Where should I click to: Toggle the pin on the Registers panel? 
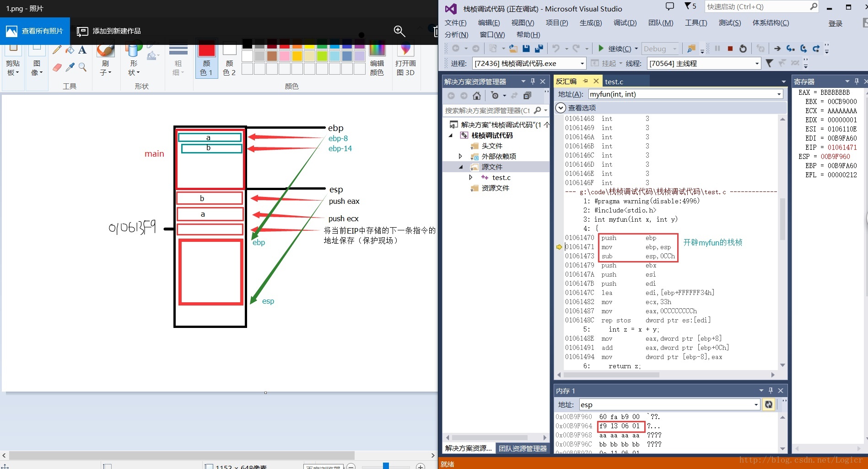click(857, 81)
